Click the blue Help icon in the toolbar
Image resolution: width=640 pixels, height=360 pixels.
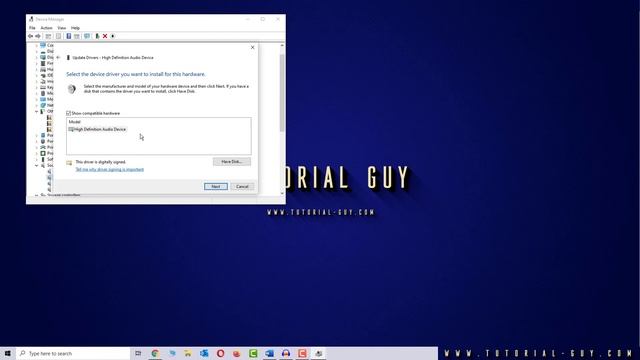[x=69, y=36]
